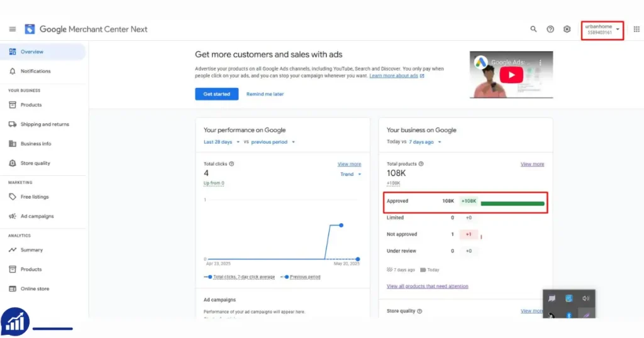Open the search magnifier icon
Screen dimensions: 644x338
pyautogui.click(x=533, y=29)
